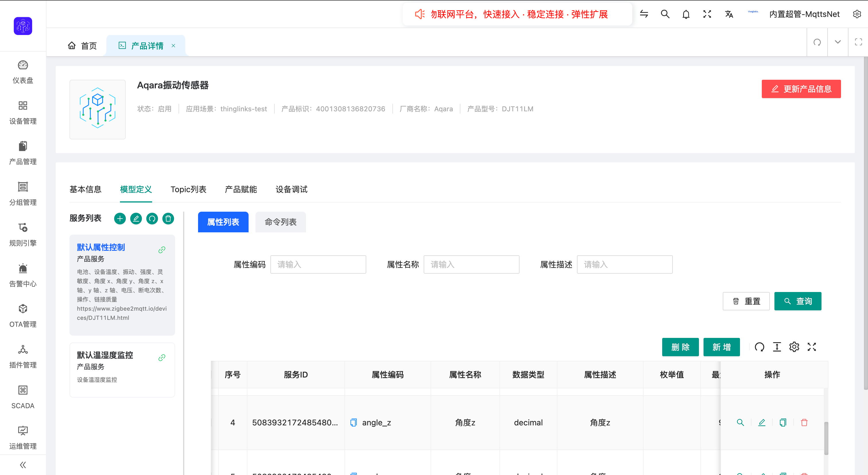This screenshot has height=475, width=868.
Task: Click the 新增 button above the table
Action: tap(721, 347)
